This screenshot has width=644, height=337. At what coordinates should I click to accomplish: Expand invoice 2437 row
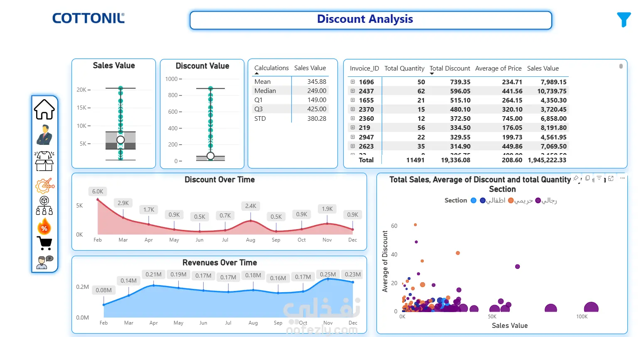[353, 91]
